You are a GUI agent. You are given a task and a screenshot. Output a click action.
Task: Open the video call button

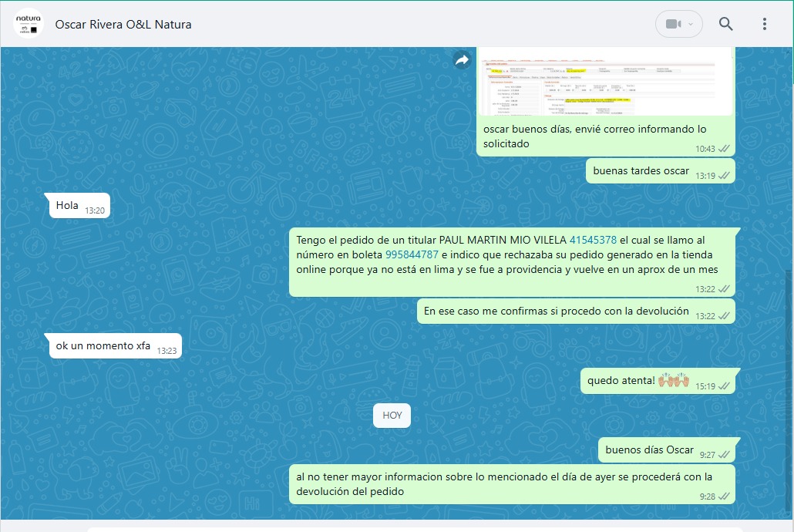click(x=673, y=24)
